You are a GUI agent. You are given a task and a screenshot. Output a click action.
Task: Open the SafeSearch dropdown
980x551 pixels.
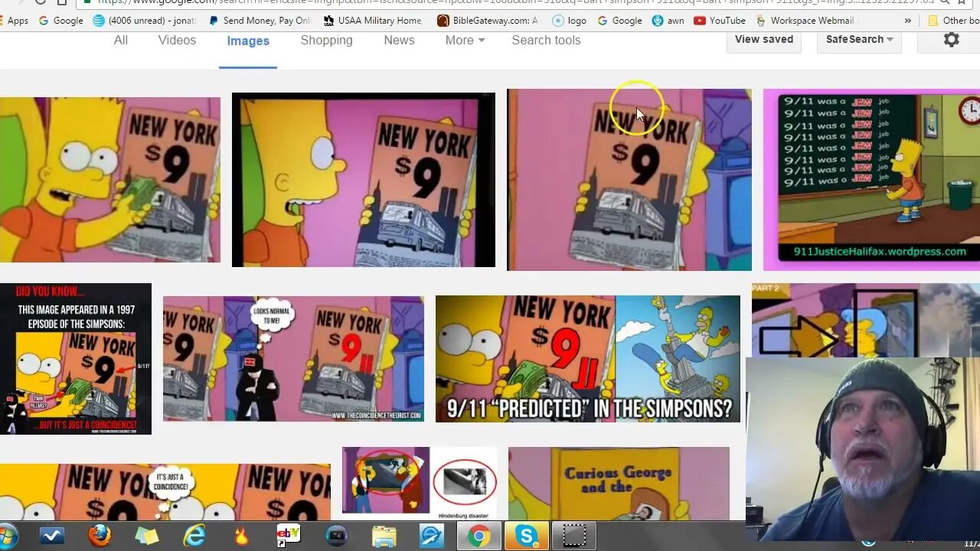pyautogui.click(x=859, y=40)
